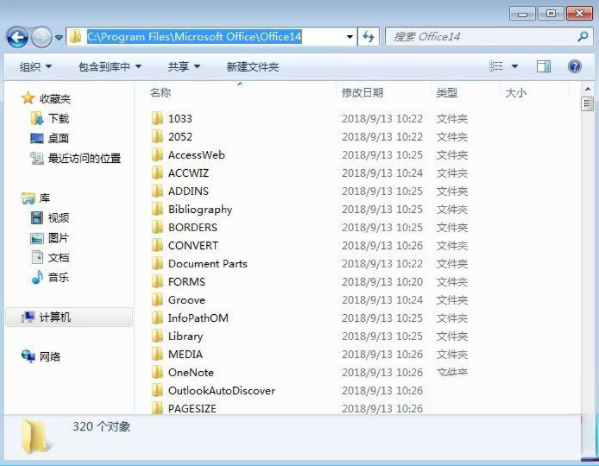
Task: Select the AccessWeb folder icon
Action: (x=157, y=155)
